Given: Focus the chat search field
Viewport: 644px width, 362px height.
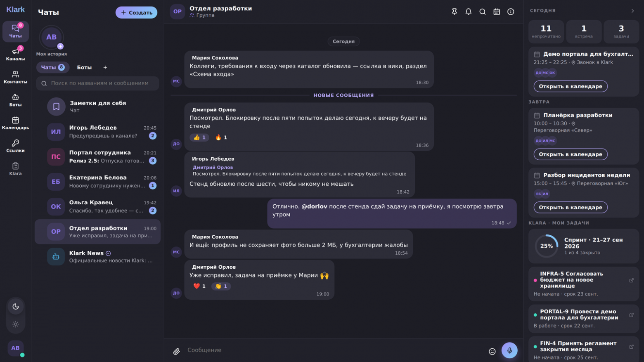Looking at the screenshot, I should [x=97, y=83].
